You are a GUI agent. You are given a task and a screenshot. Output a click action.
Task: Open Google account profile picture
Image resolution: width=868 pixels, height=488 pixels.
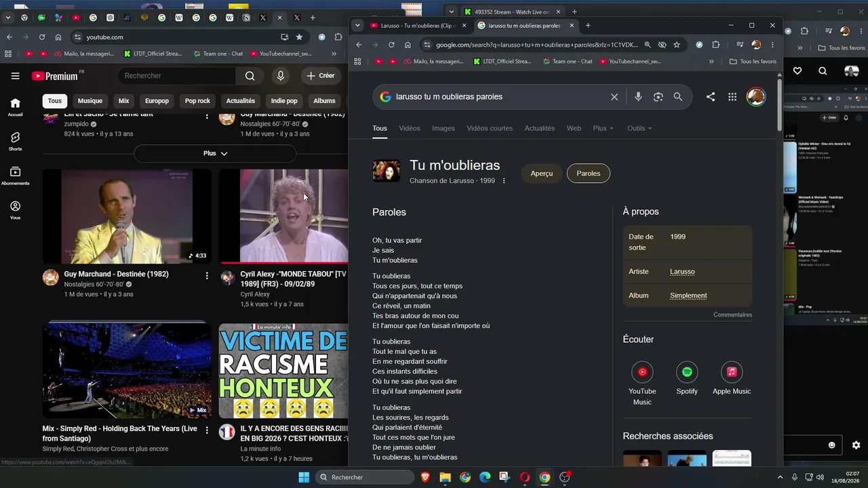click(755, 97)
